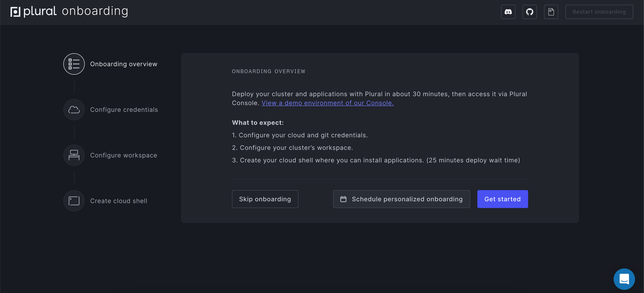Click the Create cloud shell step label
644x293 pixels.
pos(118,201)
